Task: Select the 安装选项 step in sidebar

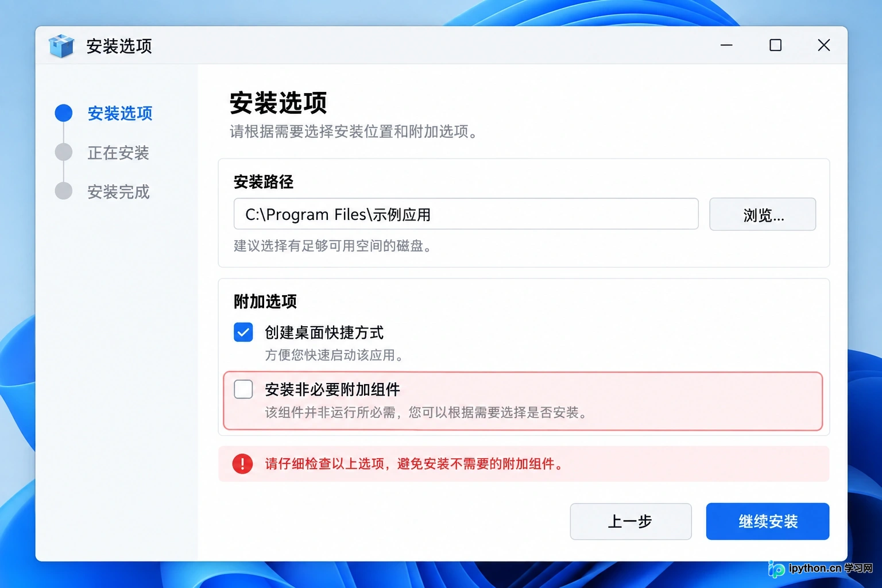Action: click(120, 113)
